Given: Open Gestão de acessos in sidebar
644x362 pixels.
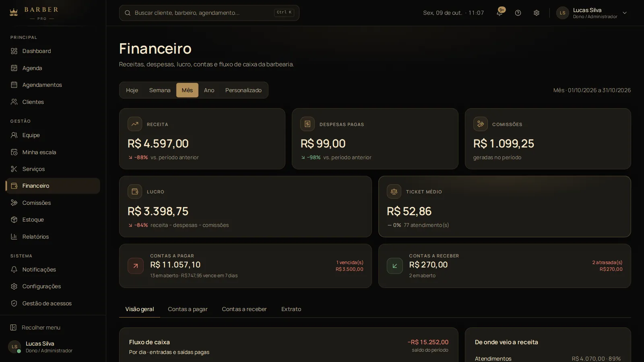Looking at the screenshot, I should (53, 303).
